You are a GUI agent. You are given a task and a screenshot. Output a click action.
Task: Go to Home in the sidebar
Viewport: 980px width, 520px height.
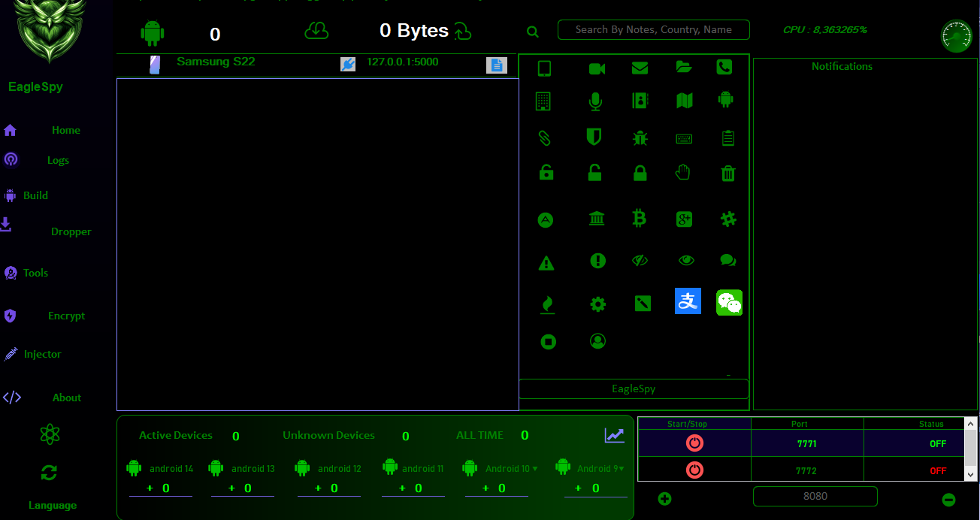pos(66,130)
